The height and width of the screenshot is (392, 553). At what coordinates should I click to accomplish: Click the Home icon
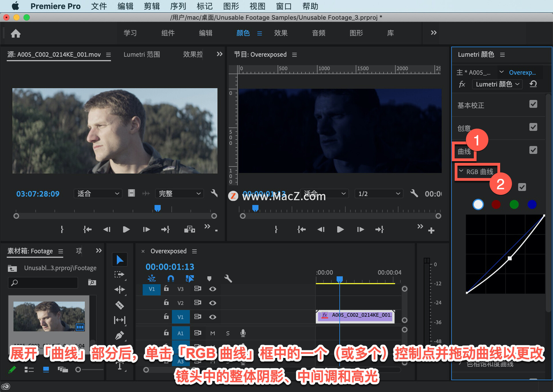tap(16, 33)
